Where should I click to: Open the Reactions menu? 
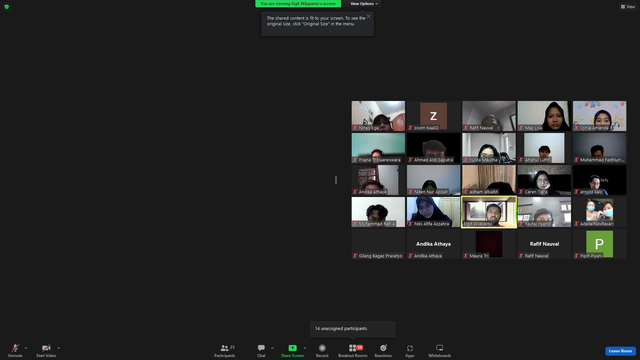pos(383,350)
